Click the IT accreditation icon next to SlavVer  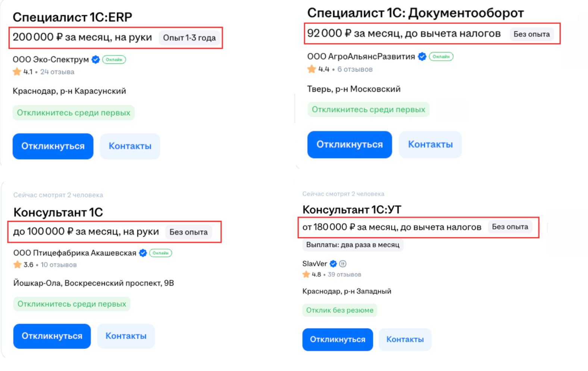coord(343,263)
